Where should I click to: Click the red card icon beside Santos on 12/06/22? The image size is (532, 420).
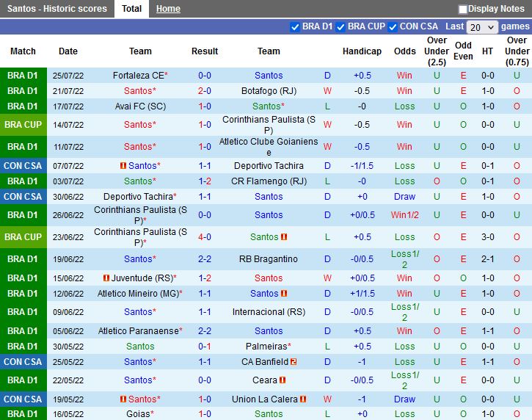coord(284,294)
